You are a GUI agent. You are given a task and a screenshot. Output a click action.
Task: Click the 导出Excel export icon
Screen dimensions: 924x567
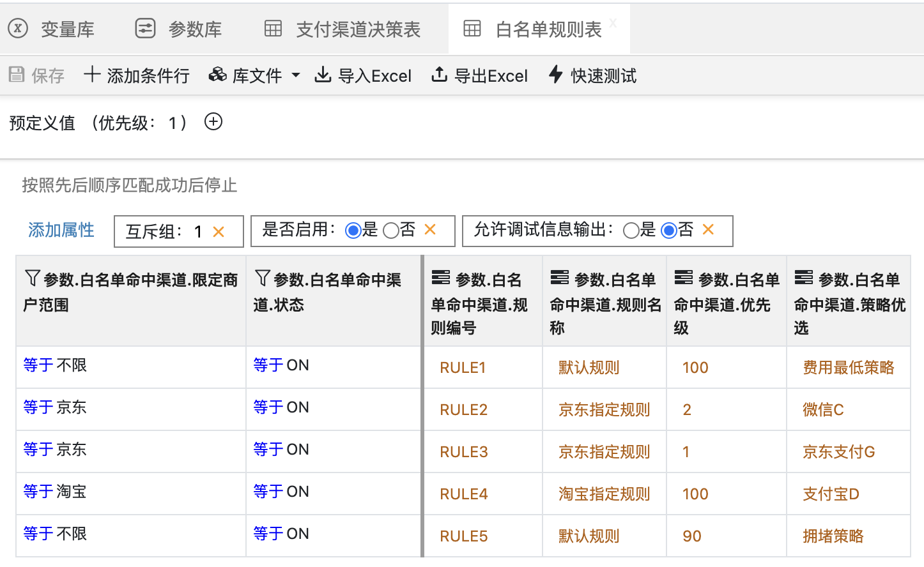pos(439,75)
